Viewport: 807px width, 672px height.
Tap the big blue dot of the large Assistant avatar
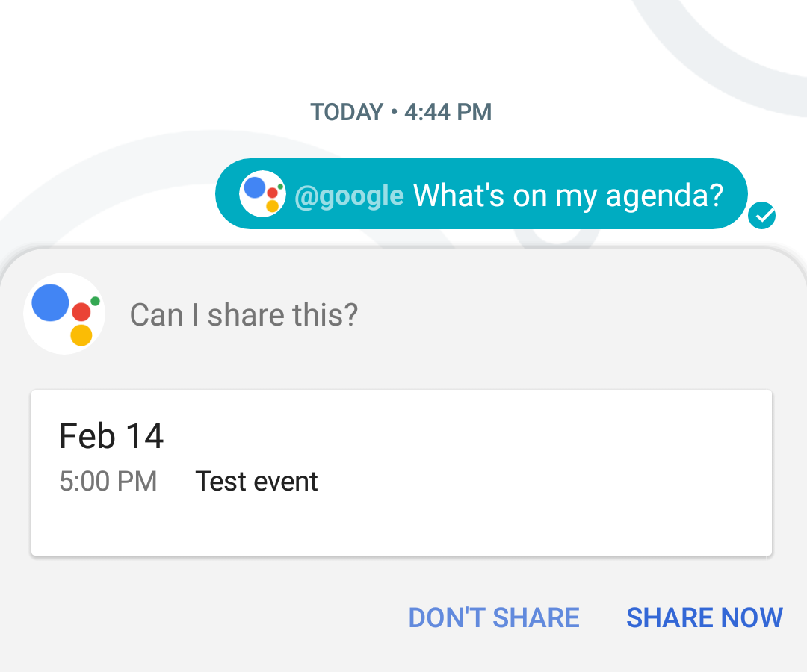(x=51, y=302)
